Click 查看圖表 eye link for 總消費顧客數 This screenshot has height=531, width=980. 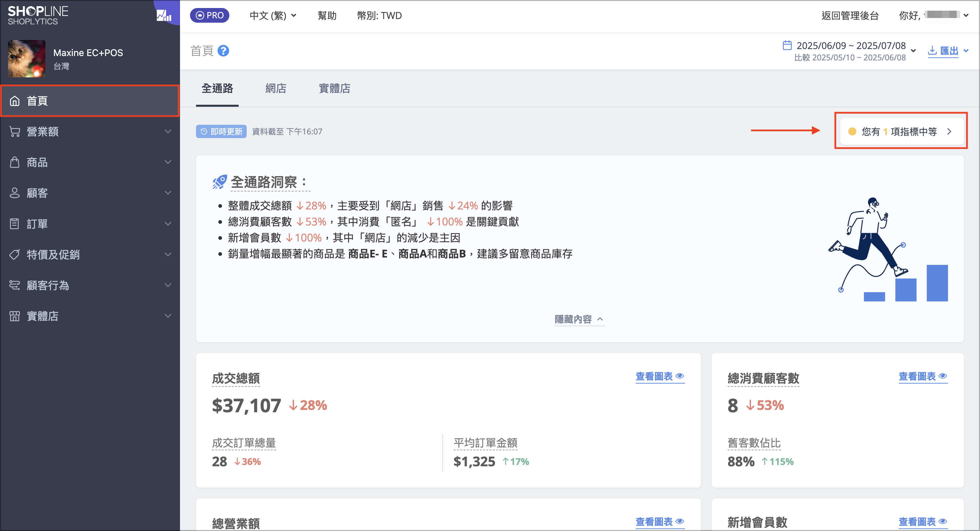click(x=923, y=376)
